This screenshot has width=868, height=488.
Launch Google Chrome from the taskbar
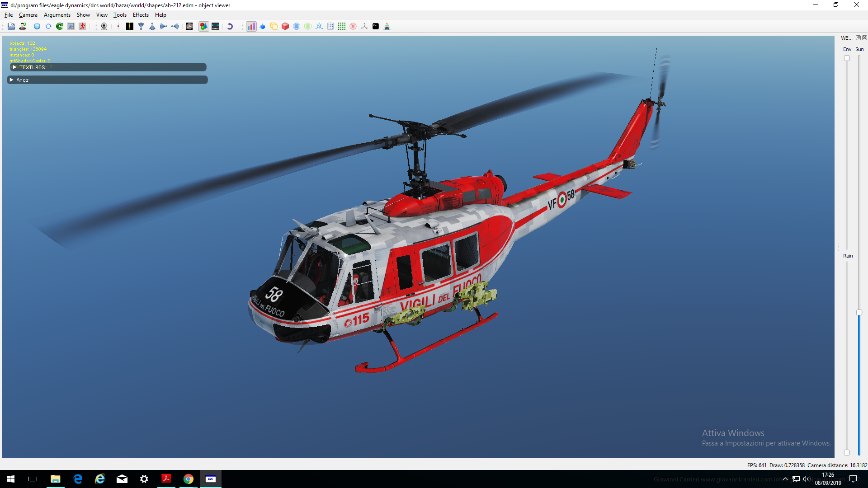pyautogui.click(x=189, y=479)
